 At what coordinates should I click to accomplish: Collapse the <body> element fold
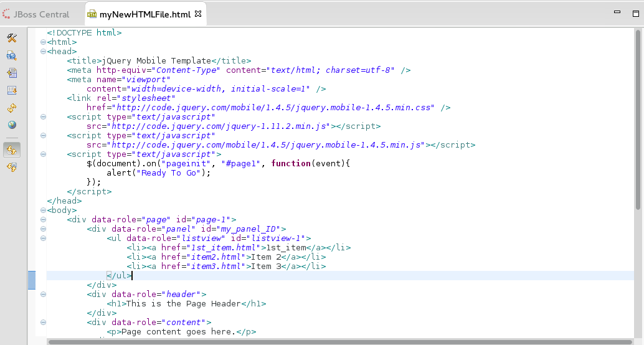(43, 210)
